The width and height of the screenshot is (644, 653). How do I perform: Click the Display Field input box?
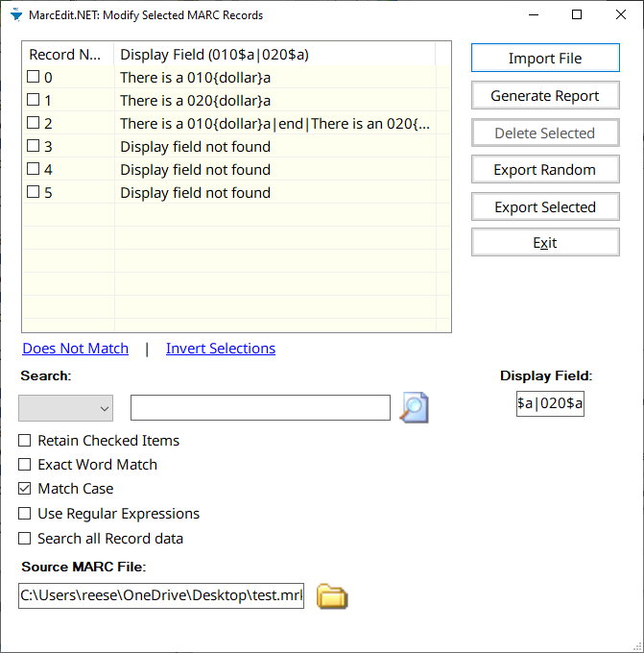click(x=550, y=403)
